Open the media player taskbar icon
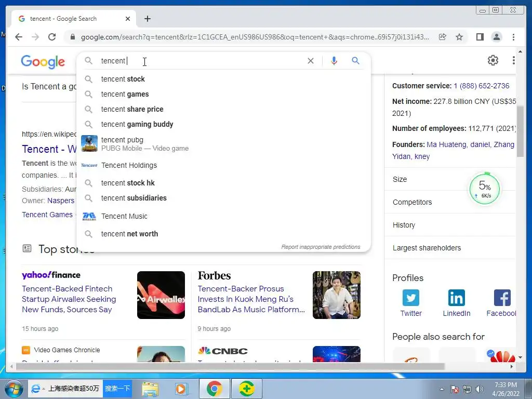532x399 pixels. [181, 389]
